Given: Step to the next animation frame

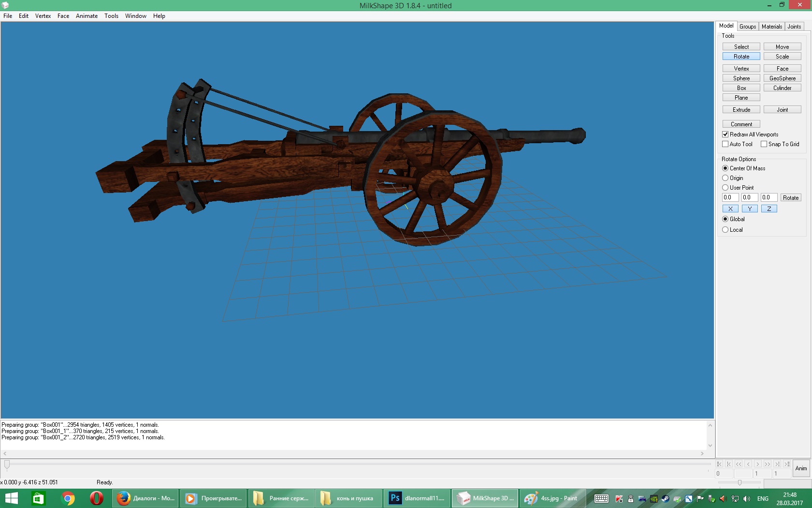Looking at the screenshot, I should coord(758,464).
